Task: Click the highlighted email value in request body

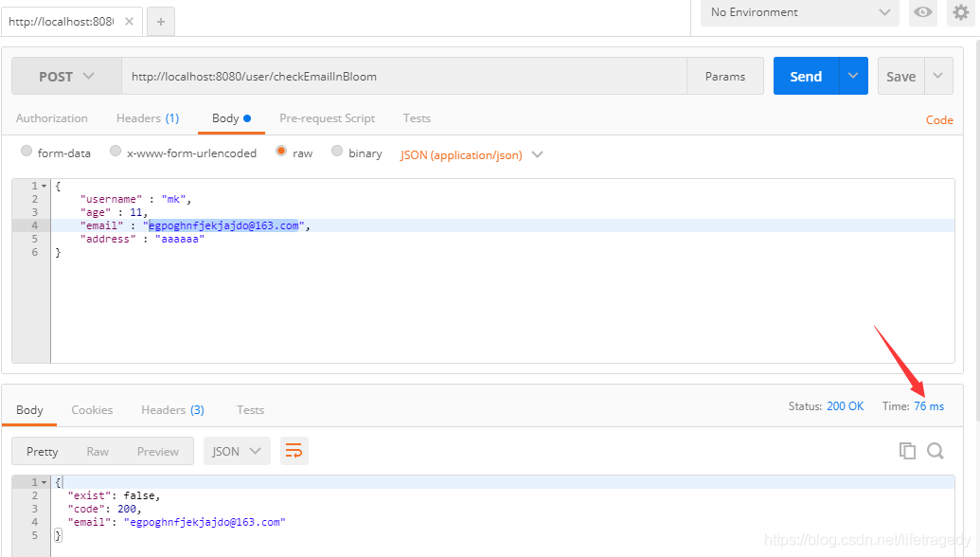Action: tap(223, 225)
